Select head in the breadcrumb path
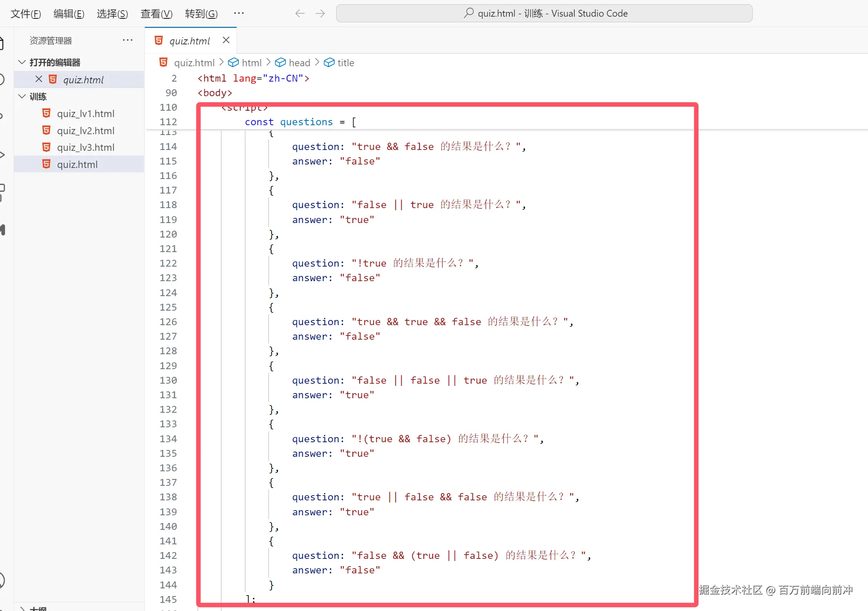868x611 pixels. click(299, 63)
